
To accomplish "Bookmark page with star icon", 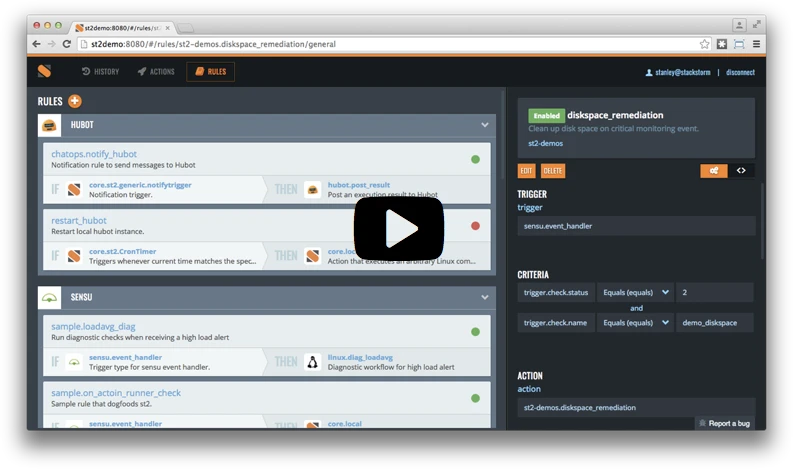I will tap(704, 44).
